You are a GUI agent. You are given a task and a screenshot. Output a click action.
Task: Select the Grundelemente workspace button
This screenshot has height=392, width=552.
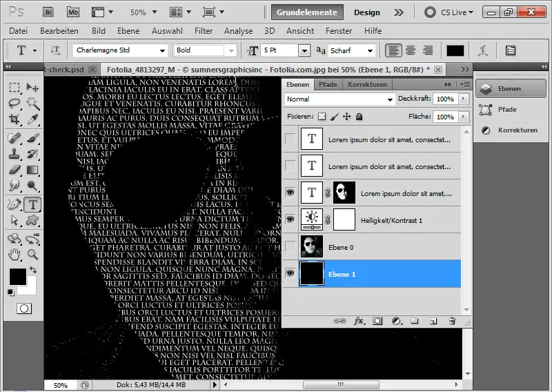pos(307,12)
